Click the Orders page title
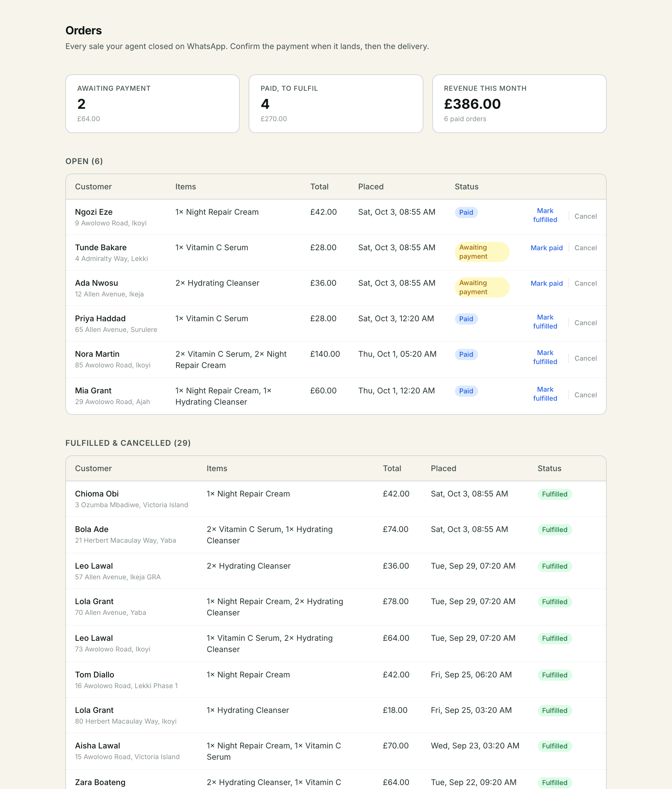The height and width of the screenshot is (789, 672). click(x=83, y=30)
